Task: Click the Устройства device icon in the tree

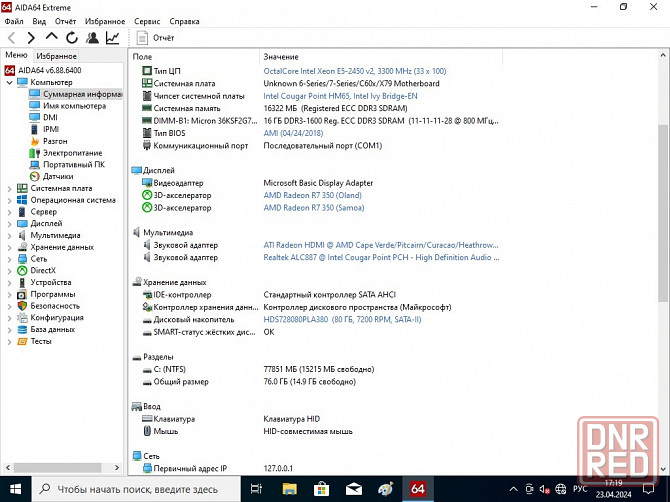Action: [22, 282]
